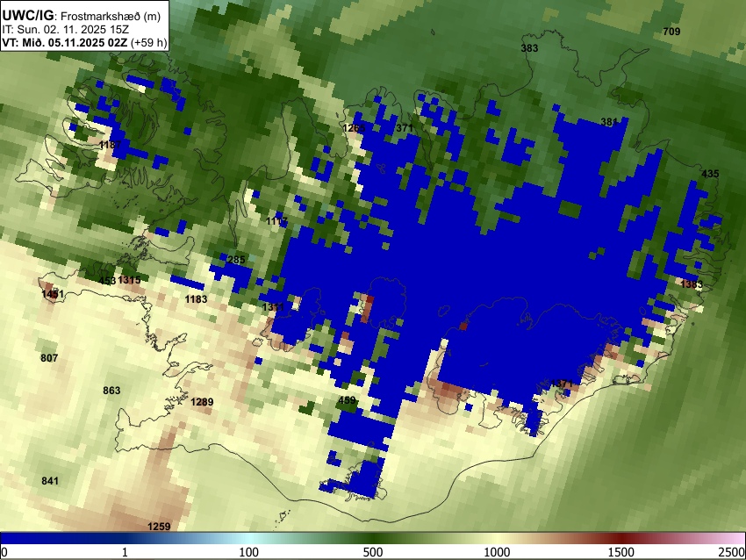The image size is (746, 560).
Task: Click the map value 841
Action: click(x=50, y=481)
